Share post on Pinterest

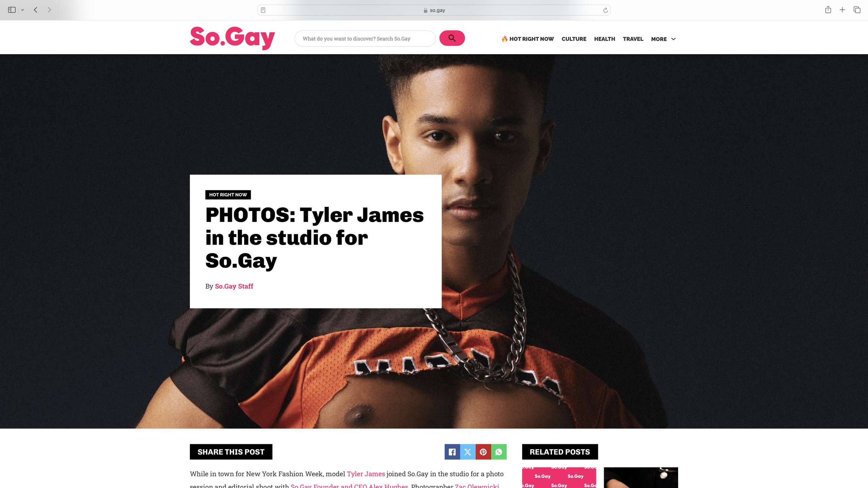click(483, 452)
